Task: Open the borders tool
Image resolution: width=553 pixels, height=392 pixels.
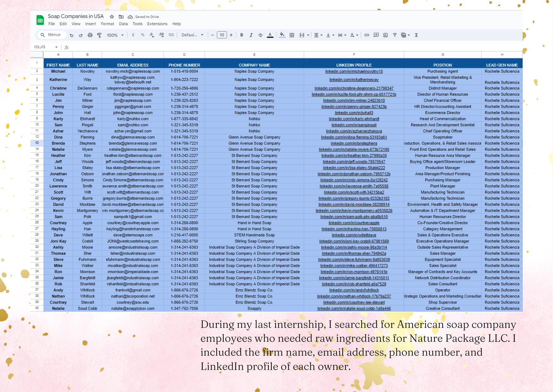Action: [292, 35]
